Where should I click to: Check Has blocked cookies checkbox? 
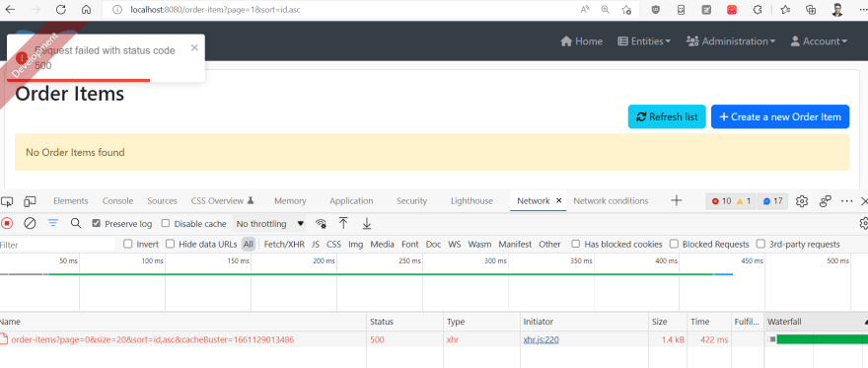pos(576,244)
